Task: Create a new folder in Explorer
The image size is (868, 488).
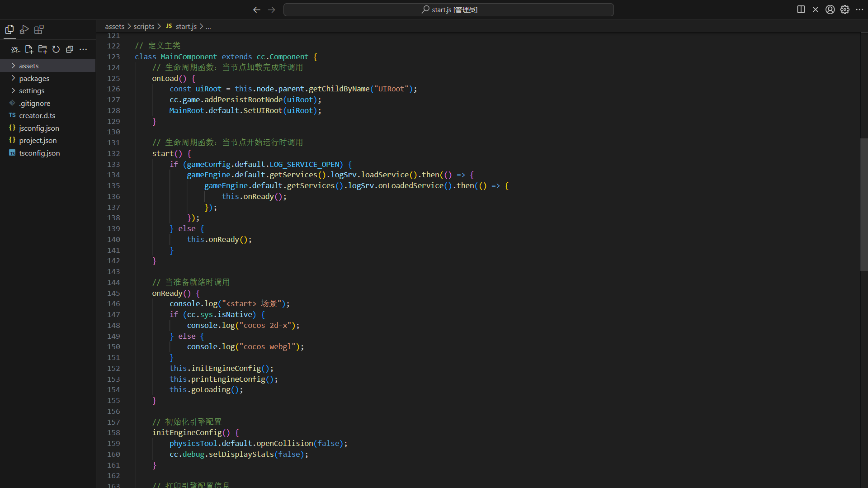Action: click(42, 49)
